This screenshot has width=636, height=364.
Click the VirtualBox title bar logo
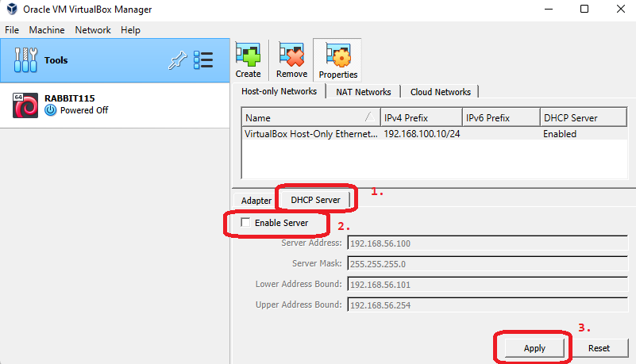coord(12,9)
